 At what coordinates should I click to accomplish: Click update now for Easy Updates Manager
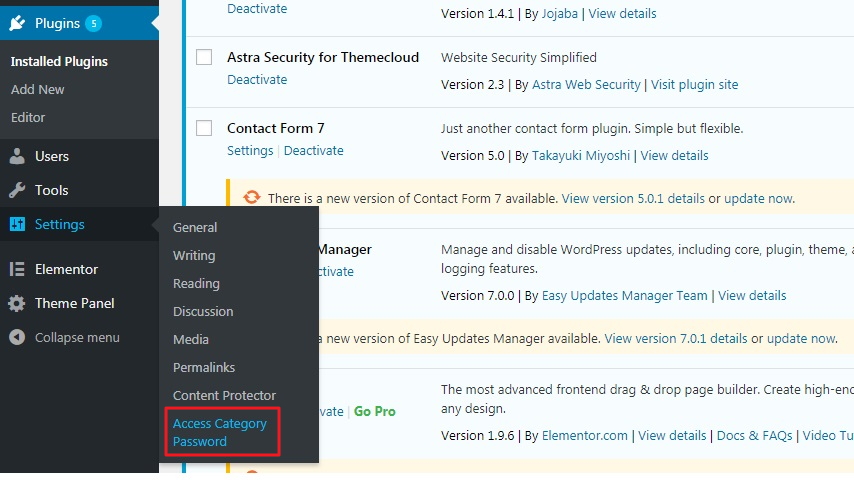click(801, 338)
